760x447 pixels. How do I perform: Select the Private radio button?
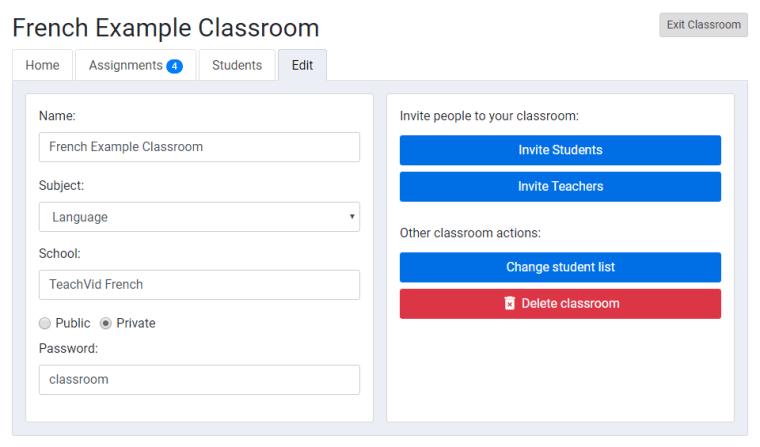click(105, 323)
